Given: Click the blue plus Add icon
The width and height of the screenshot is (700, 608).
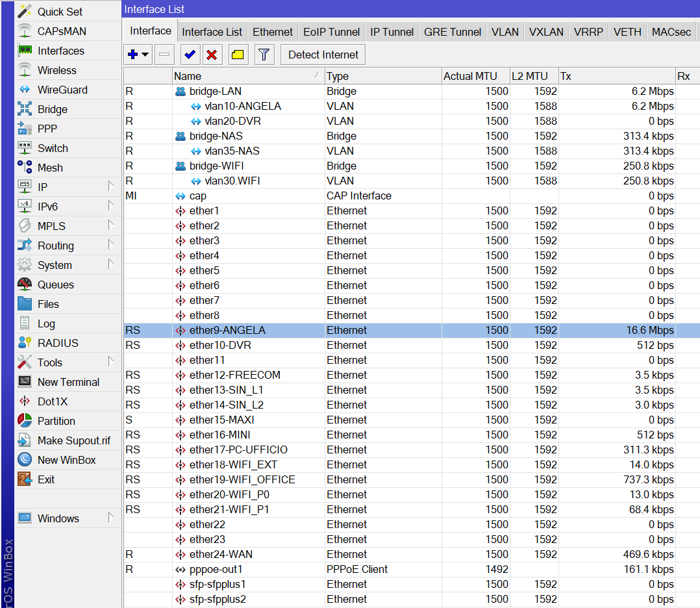Looking at the screenshot, I should point(132,55).
